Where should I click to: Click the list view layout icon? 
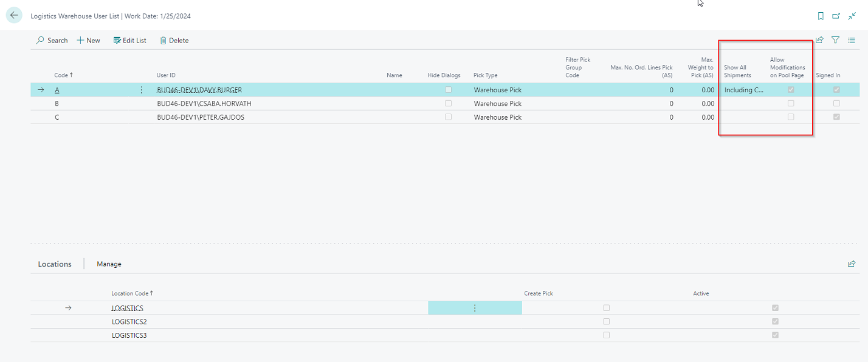coord(852,40)
